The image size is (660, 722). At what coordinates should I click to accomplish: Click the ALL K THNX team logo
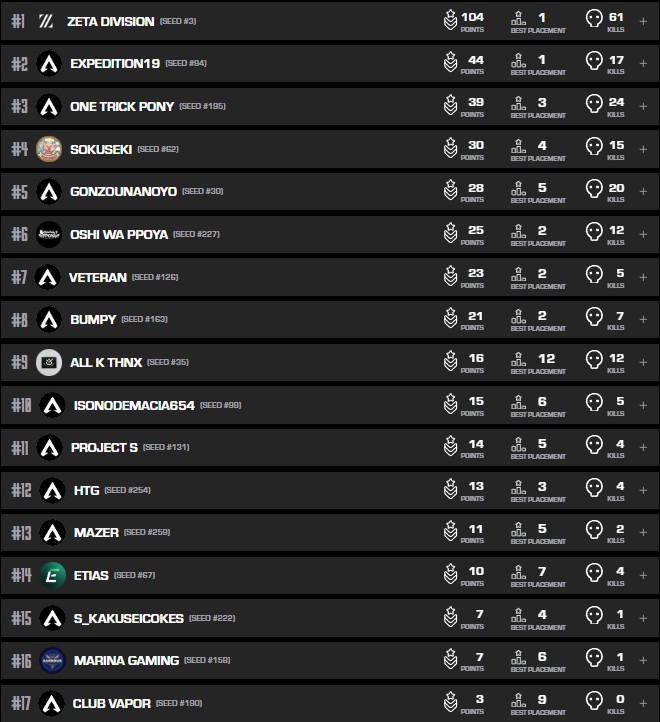pyautogui.click(x=48, y=362)
